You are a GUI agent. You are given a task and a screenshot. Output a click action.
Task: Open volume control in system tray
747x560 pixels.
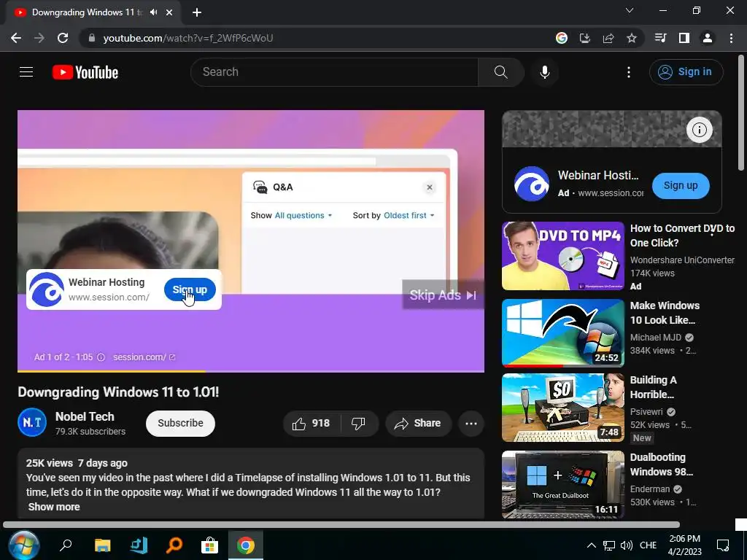click(627, 545)
